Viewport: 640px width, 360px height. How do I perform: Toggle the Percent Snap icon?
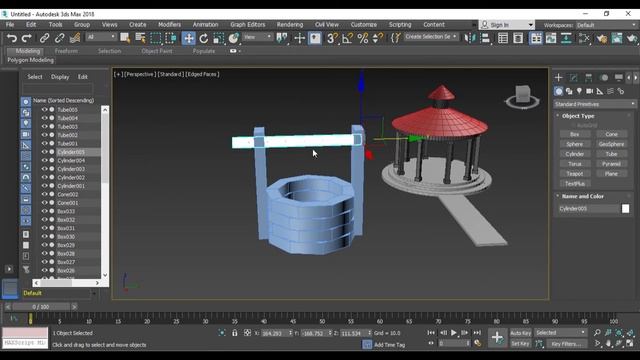(x=362, y=38)
